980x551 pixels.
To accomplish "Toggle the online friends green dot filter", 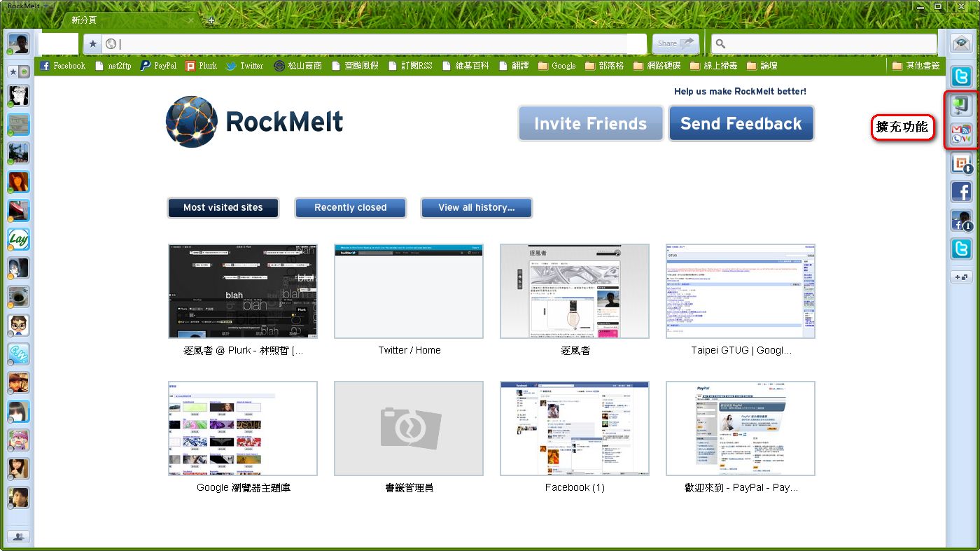I will 24,71.
